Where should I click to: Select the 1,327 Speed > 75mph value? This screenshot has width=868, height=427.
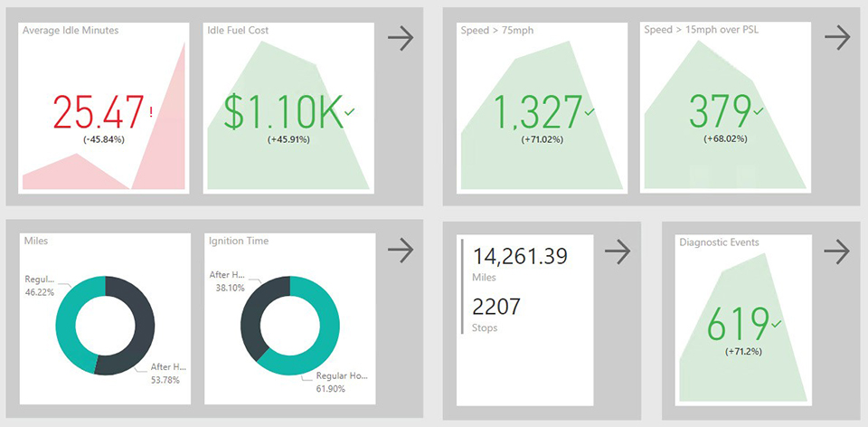537,112
